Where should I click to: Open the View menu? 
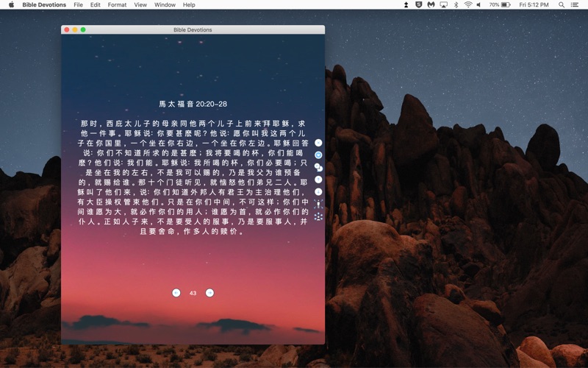[140, 5]
